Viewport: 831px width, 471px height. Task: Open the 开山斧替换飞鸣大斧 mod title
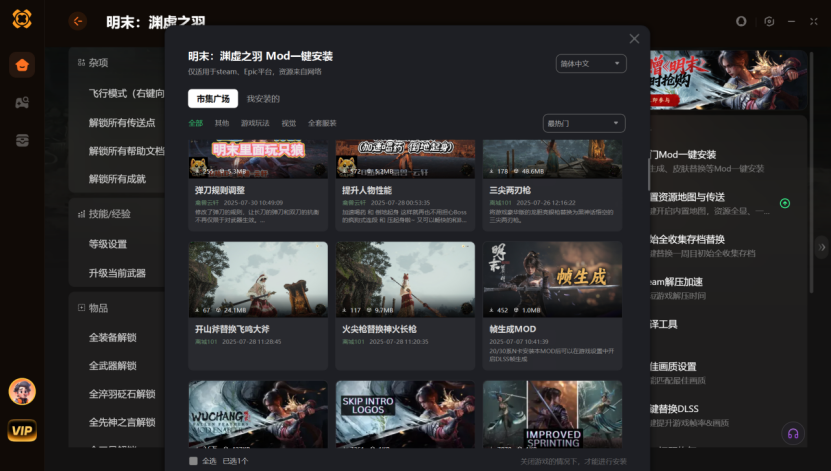pyautogui.click(x=232, y=328)
